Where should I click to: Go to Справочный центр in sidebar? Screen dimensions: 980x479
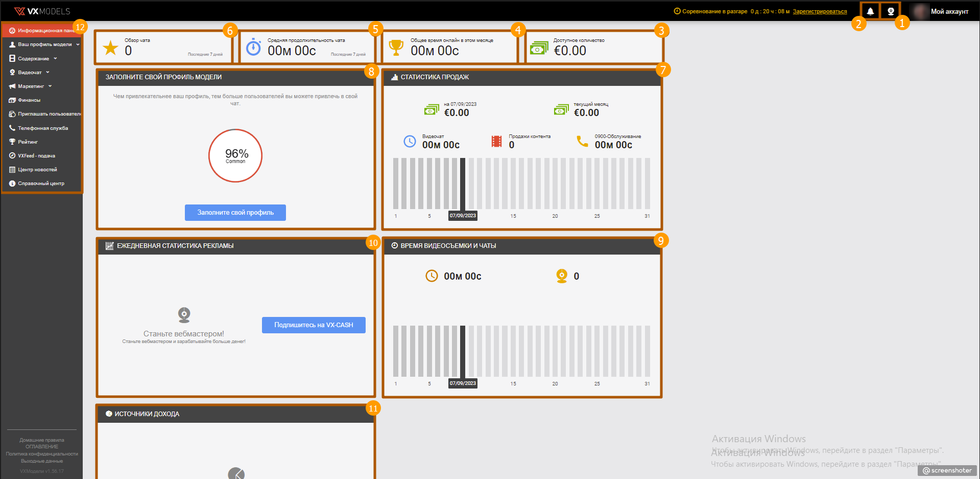41,184
